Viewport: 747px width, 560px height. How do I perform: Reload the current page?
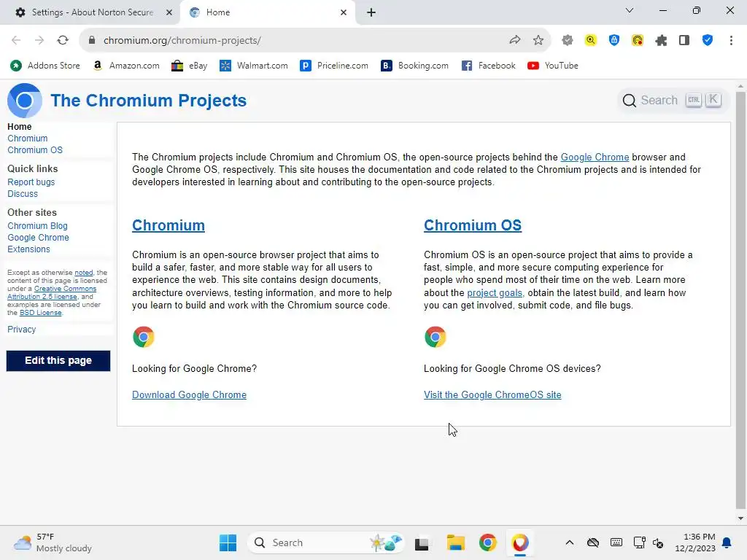(63, 41)
